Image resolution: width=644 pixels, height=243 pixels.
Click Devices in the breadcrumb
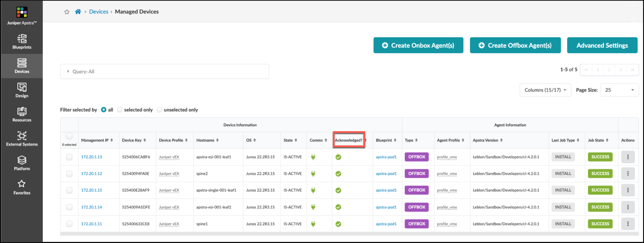pyautogui.click(x=99, y=12)
